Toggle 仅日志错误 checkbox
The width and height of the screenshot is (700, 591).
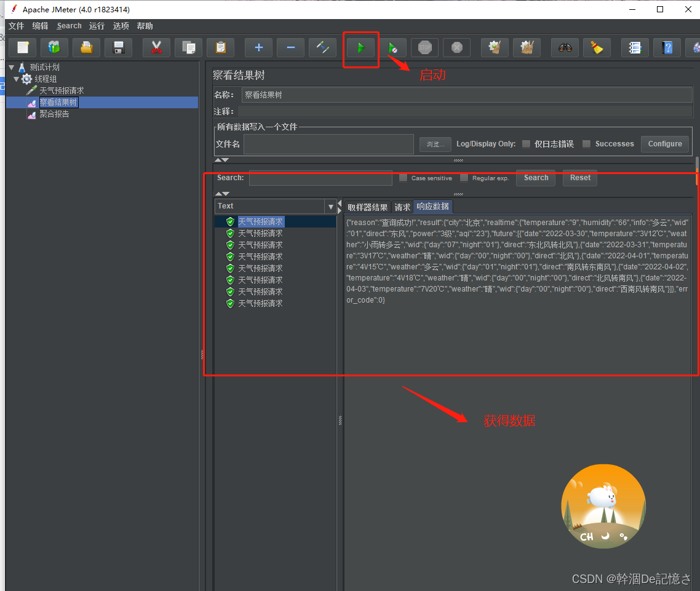tap(526, 144)
